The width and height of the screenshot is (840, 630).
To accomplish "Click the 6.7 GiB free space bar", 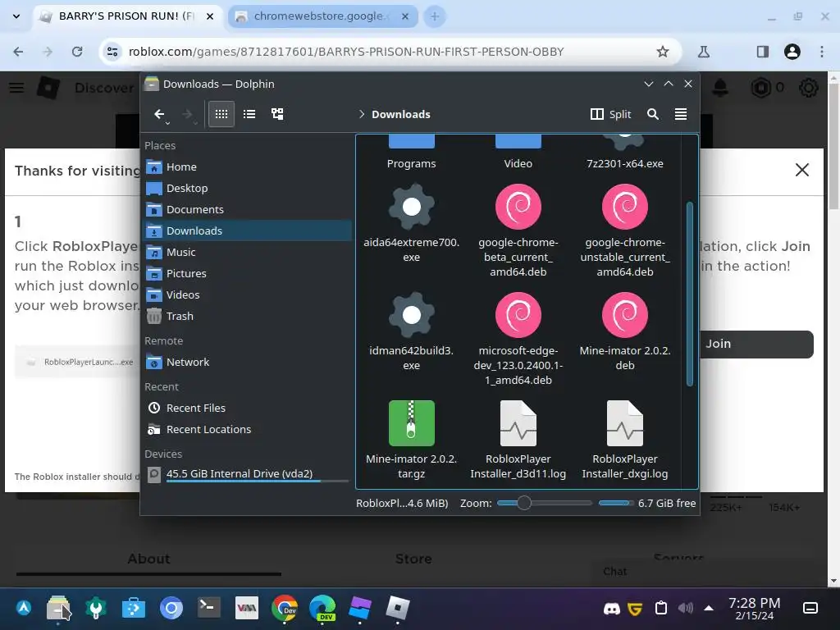I will click(616, 503).
